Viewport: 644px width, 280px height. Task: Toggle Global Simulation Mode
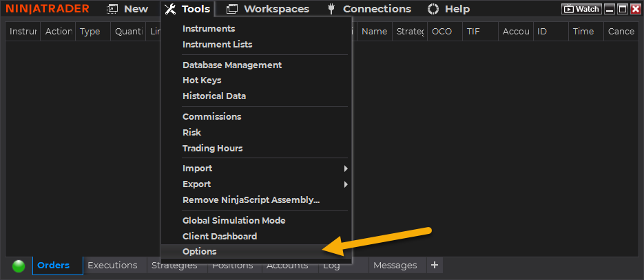coord(233,221)
